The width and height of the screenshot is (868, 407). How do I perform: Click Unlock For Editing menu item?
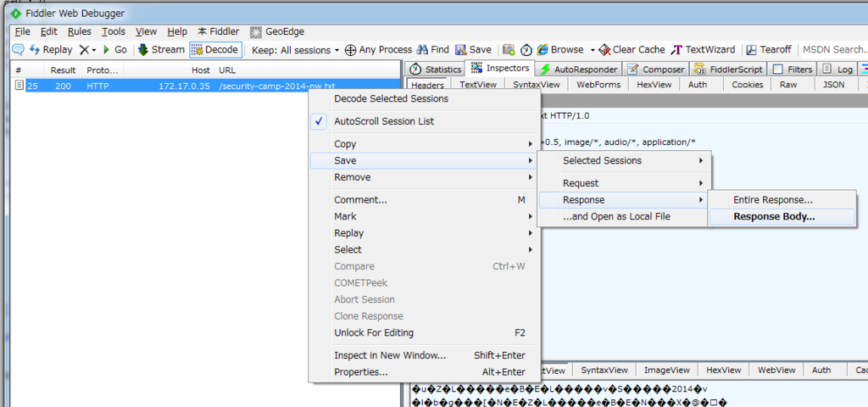(x=424, y=332)
